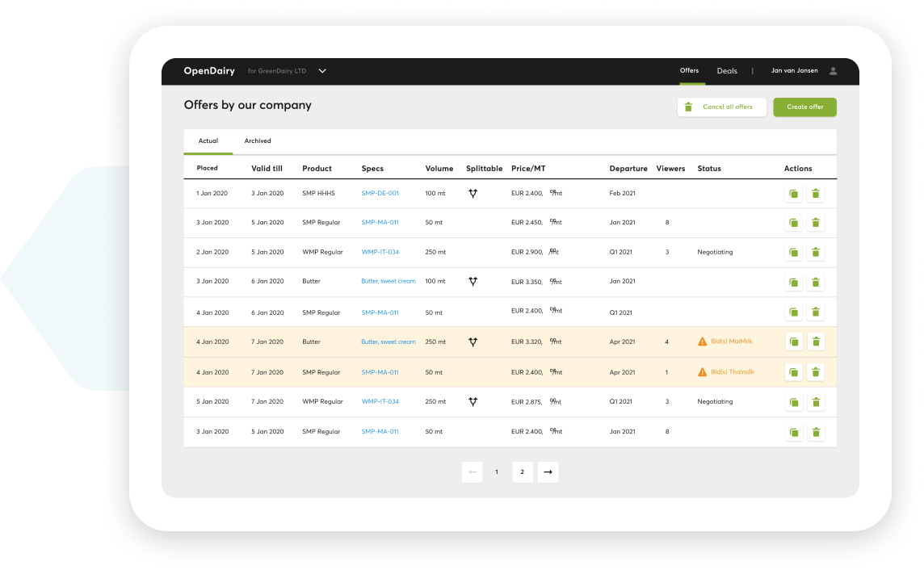Go to next page arrow
The width and height of the screenshot is (924, 570).
coord(548,472)
